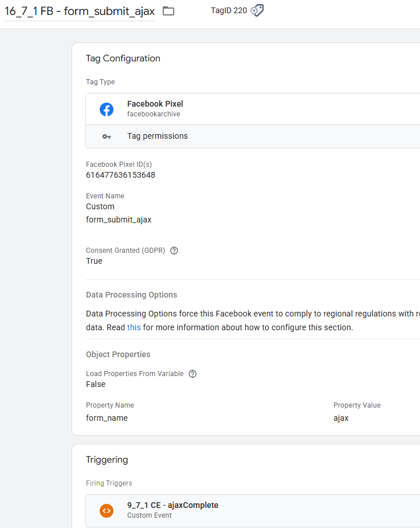Screen dimensions: 420x528
Task: Click the folder icon beside the tag name
Action: pos(168,11)
